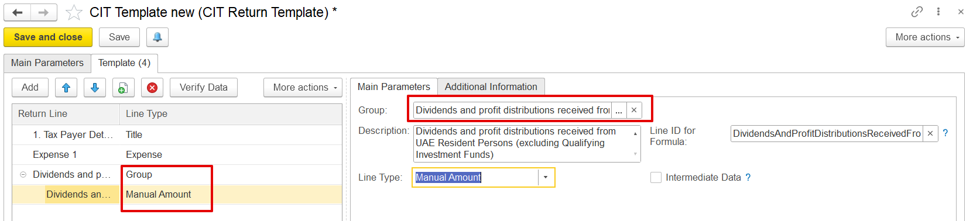
Task: Open the top-right More actions menu
Action: 925,37
